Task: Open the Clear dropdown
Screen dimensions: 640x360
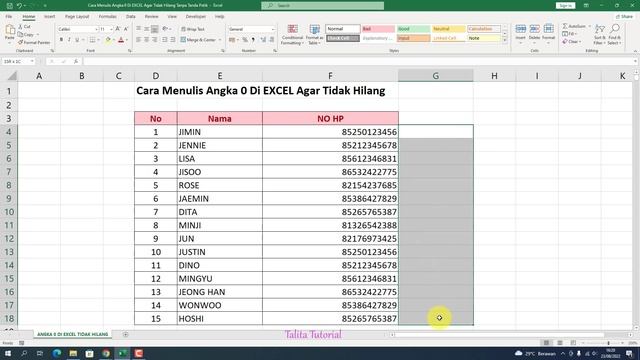Action: pyautogui.click(x=571, y=42)
